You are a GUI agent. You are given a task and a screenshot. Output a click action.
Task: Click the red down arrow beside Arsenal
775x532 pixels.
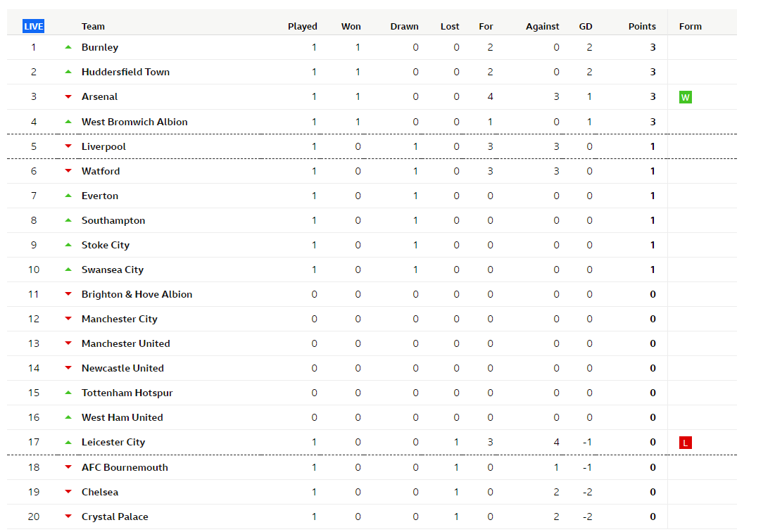click(x=68, y=96)
